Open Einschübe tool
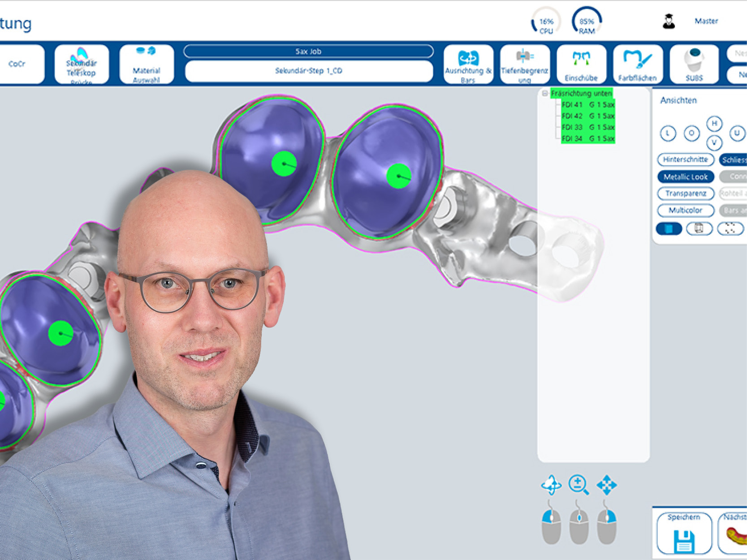Screen dimensions: 747x560 (581, 64)
